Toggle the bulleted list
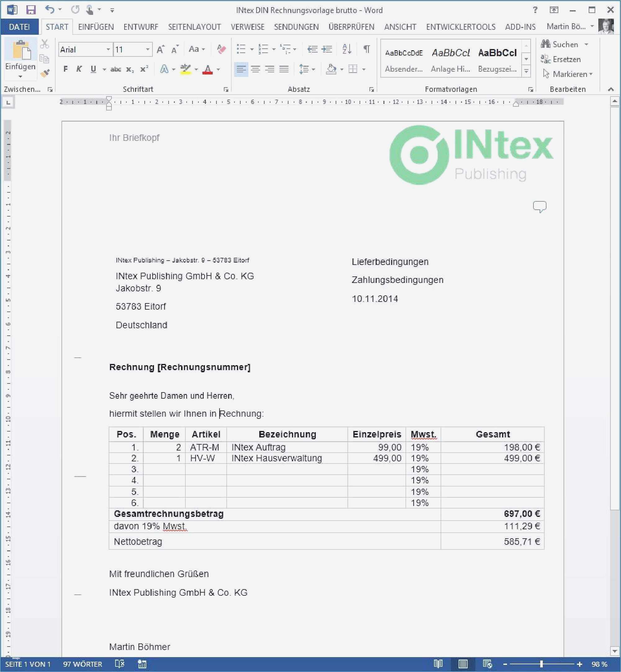This screenshot has height=672, width=621. tap(240, 49)
